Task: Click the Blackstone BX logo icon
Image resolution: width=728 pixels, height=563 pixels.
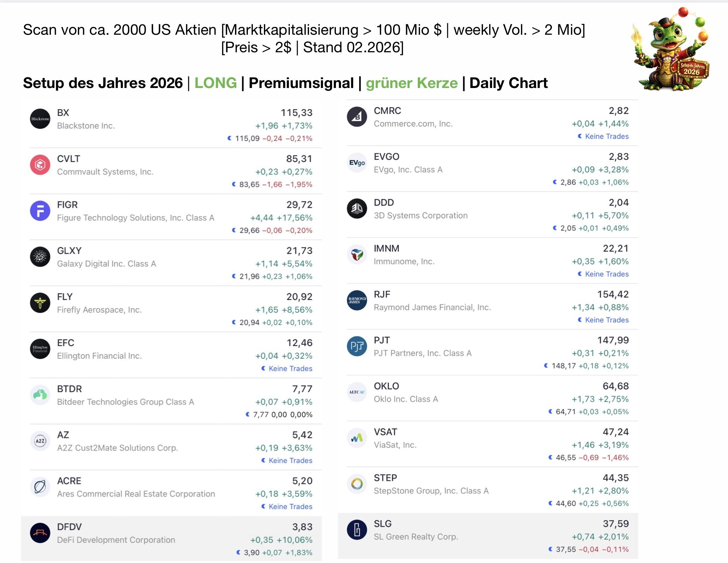Action: (40, 119)
